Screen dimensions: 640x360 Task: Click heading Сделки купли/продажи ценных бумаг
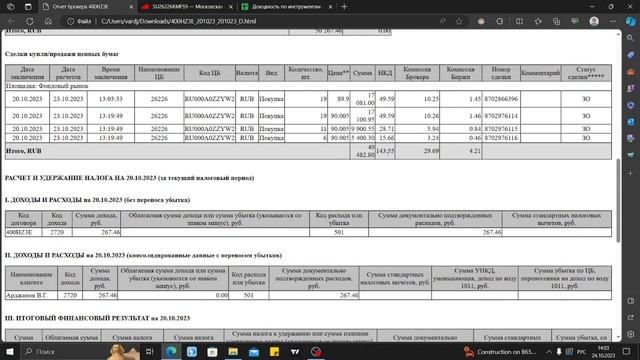[62, 54]
